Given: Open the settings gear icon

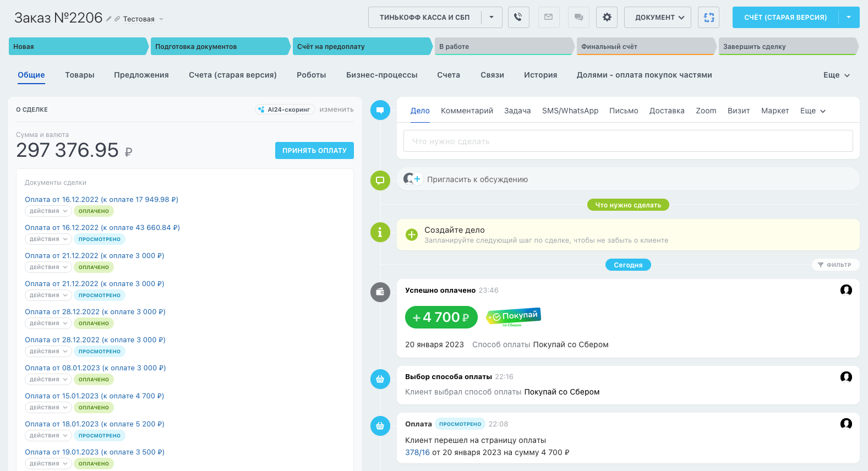Looking at the screenshot, I should point(607,17).
